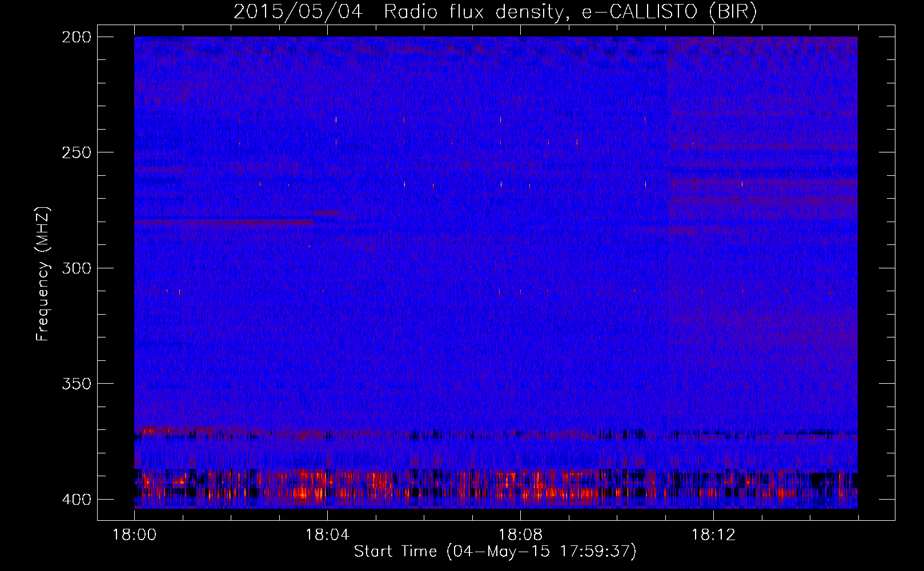The image size is (924, 571).
Task: Click the 18:04 time tick label
Action: (327, 534)
